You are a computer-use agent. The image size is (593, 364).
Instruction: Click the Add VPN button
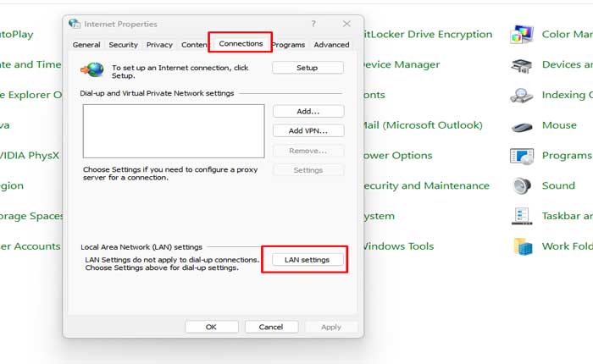coord(308,131)
